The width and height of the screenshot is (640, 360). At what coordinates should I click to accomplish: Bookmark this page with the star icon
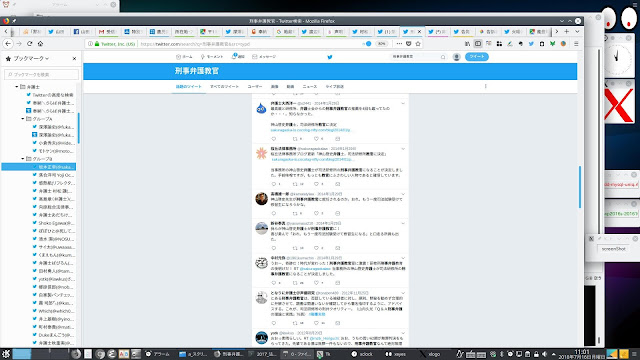click(418, 44)
